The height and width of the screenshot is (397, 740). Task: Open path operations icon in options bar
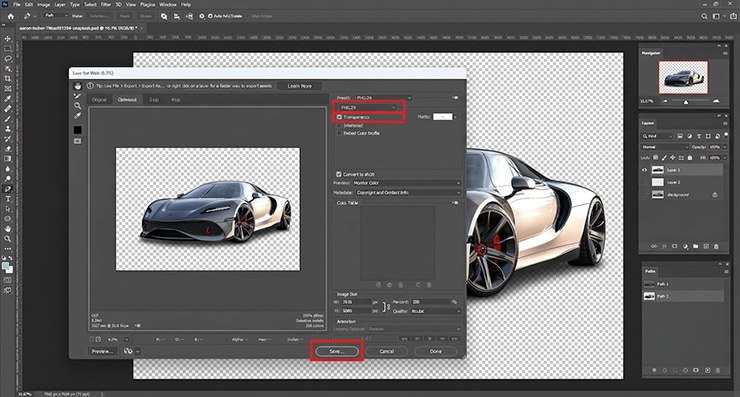pos(164,16)
